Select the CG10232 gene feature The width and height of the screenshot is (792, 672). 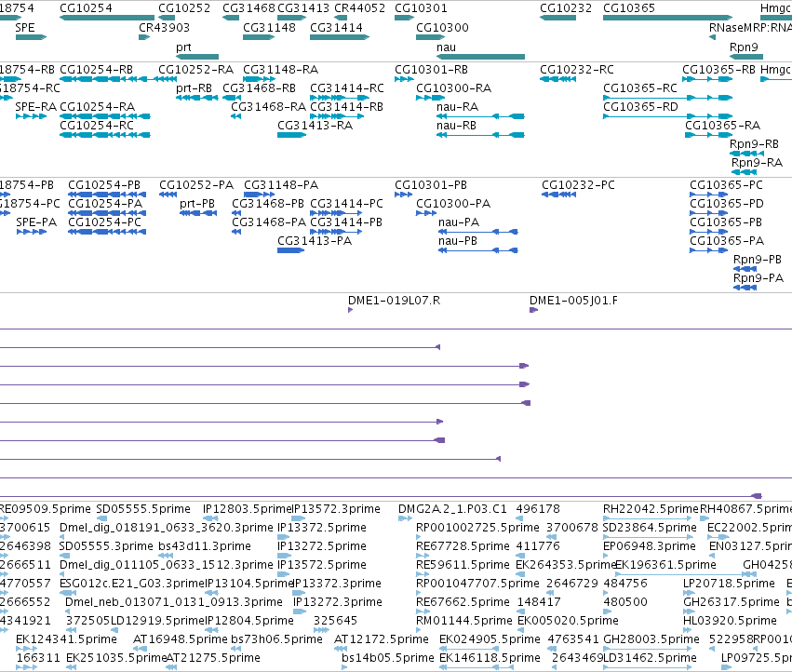(x=557, y=18)
